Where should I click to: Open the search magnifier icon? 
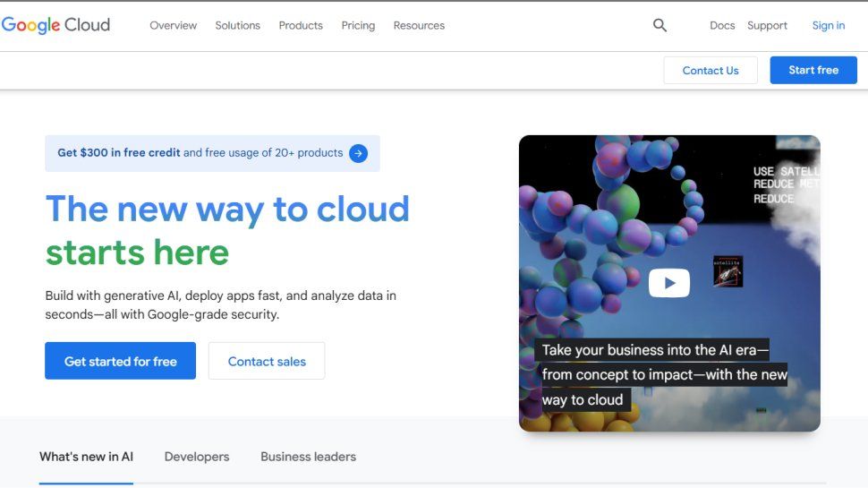[660, 25]
